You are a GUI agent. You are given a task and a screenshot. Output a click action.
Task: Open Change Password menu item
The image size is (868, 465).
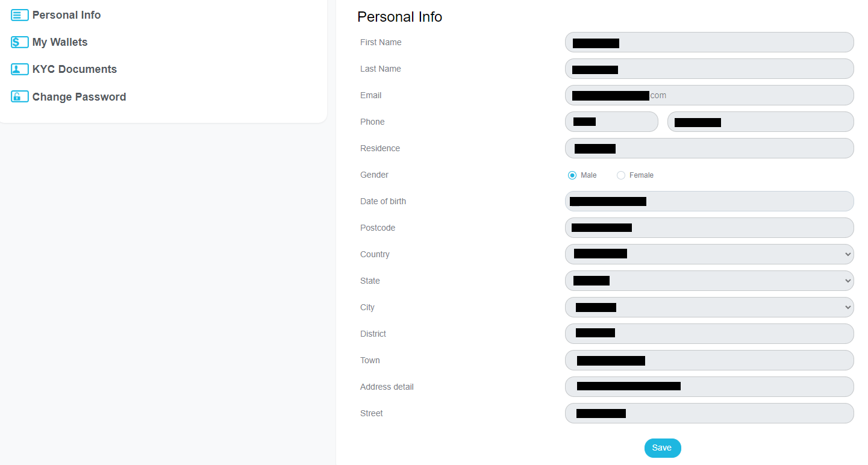coord(79,97)
